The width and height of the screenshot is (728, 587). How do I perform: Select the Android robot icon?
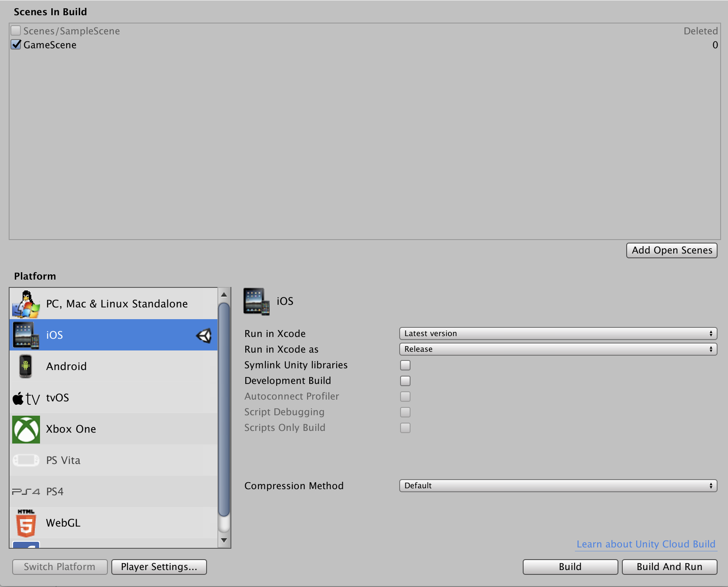(26, 367)
